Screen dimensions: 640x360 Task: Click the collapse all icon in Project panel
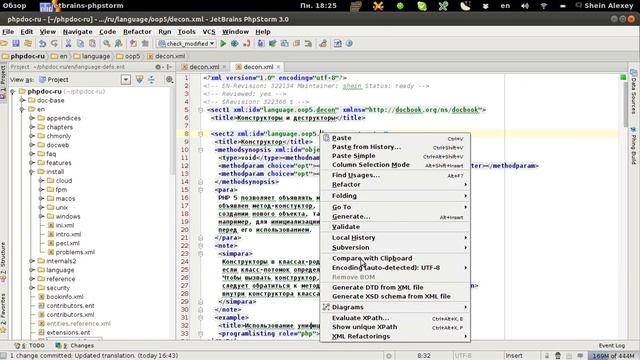(x=151, y=80)
